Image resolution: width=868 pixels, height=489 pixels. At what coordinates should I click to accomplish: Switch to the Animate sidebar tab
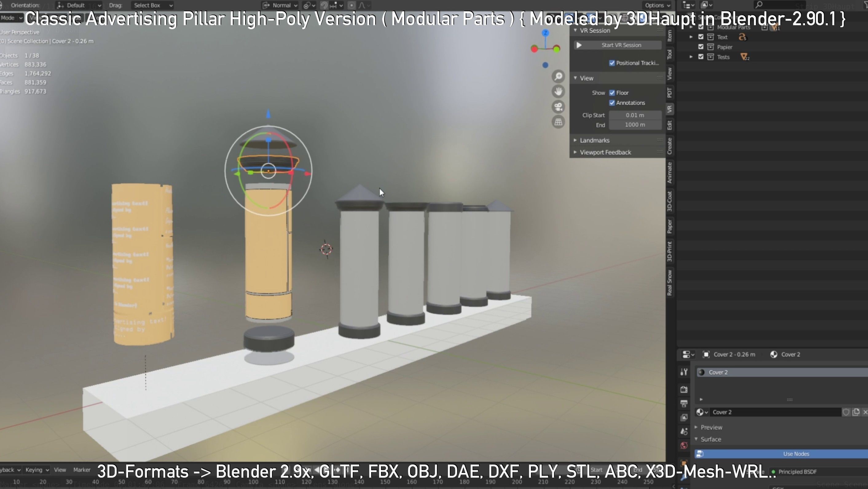(x=670, y=173)
